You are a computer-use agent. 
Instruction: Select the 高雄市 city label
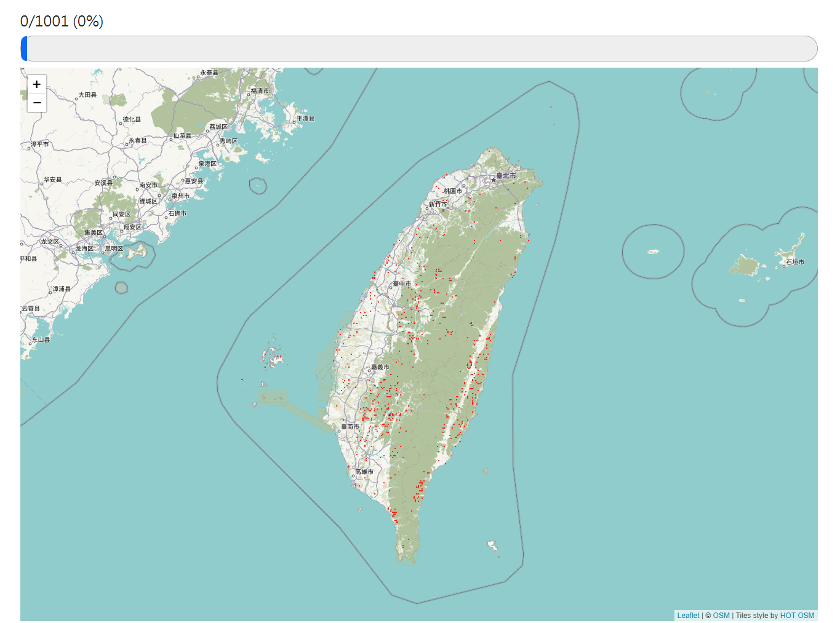coord(364,472)
